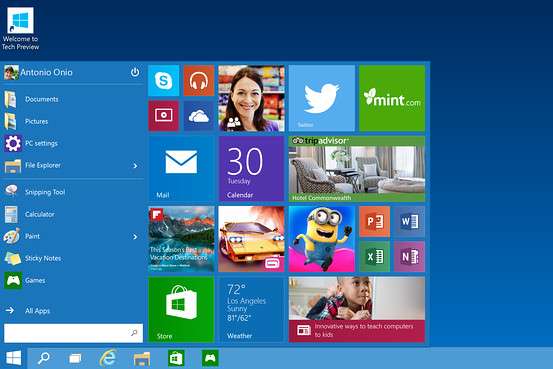This screenshot has width=553, height=369.
Task: Launch OneNote from its tile
Action: click(409, 257)
